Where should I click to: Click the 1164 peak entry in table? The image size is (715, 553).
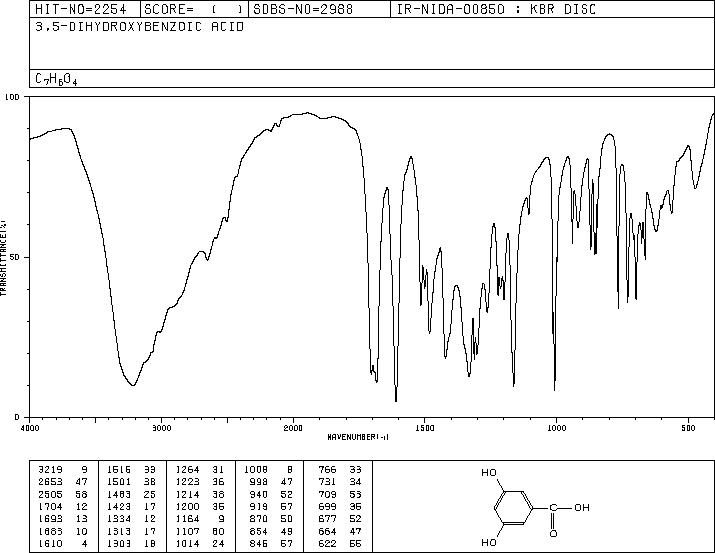(x=200, y=519)
